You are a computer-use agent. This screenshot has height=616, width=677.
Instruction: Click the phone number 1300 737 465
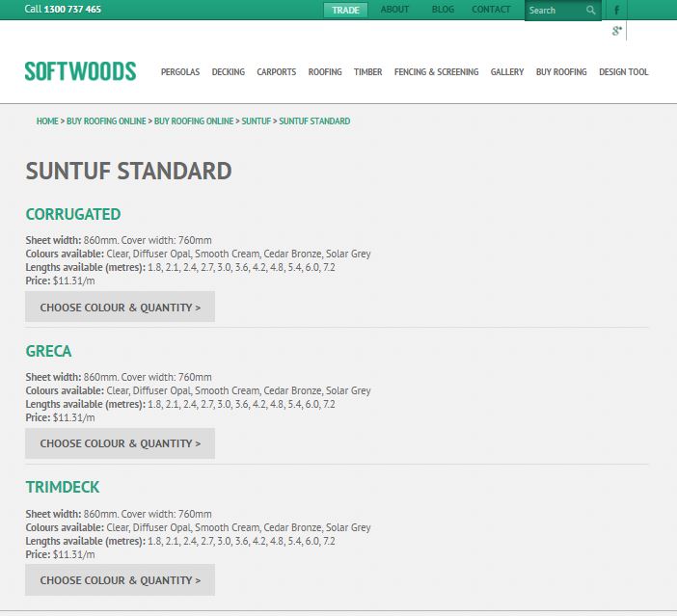pos(72,9)
